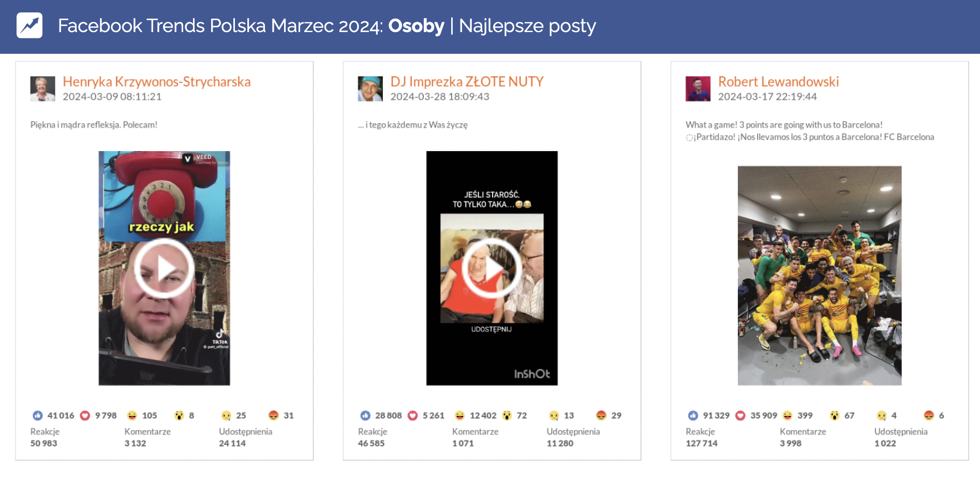Click Udostępnienia count 11 280
This screenshot has width=980, height=477.
pyautogui.click(x=560, y=443)
